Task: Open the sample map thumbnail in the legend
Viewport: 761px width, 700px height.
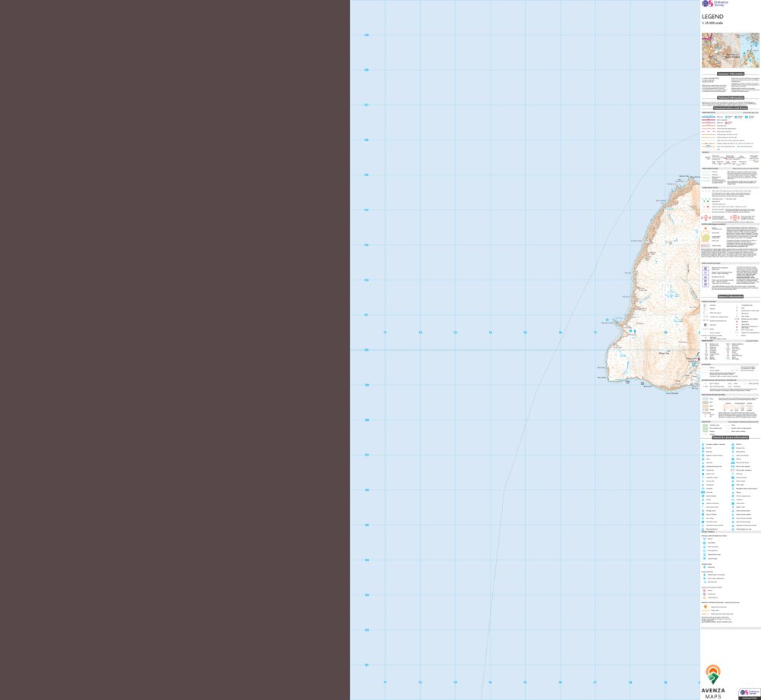Action: pyautogui.click(x=731, y=50)
